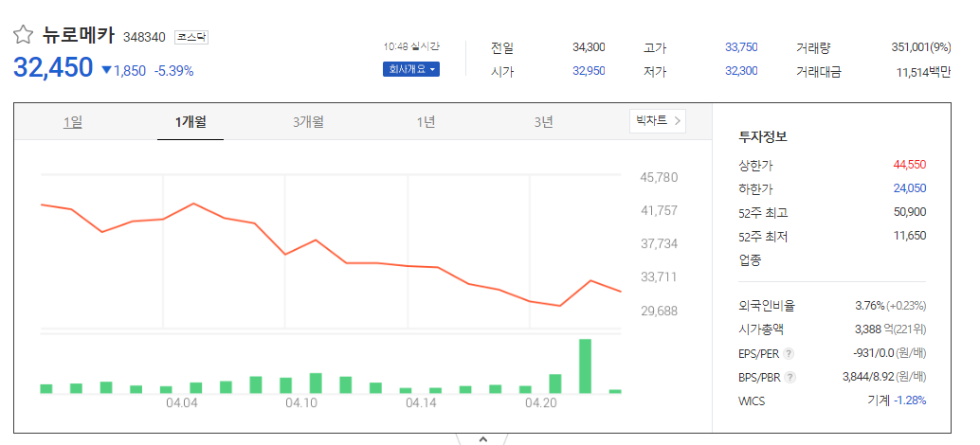The image size is (980, 445).
Task: Click the 전일 value 34,300
Action: (589, 47)
